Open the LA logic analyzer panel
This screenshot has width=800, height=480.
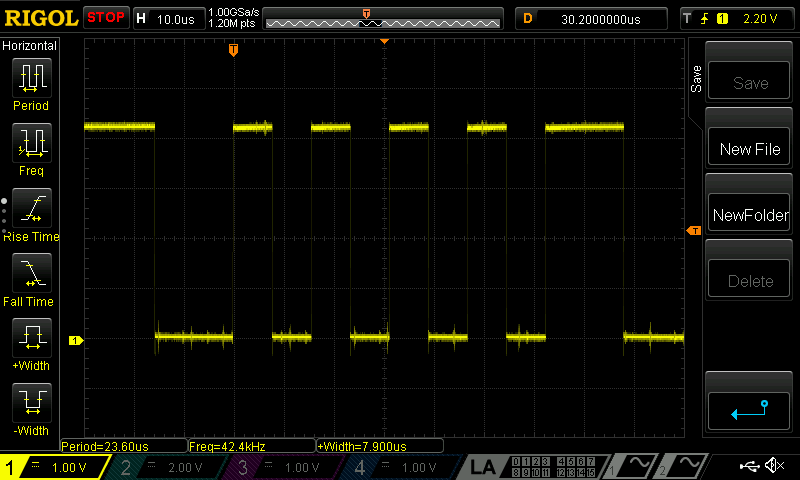483,467
